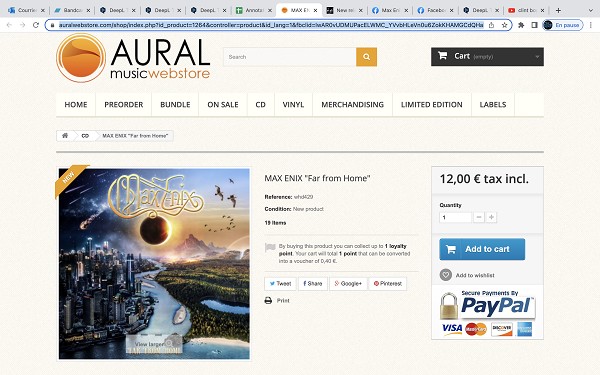This screenshot has width=600, height=375.
Task: Click the Pinterest share button
Action: coord(388,284)
